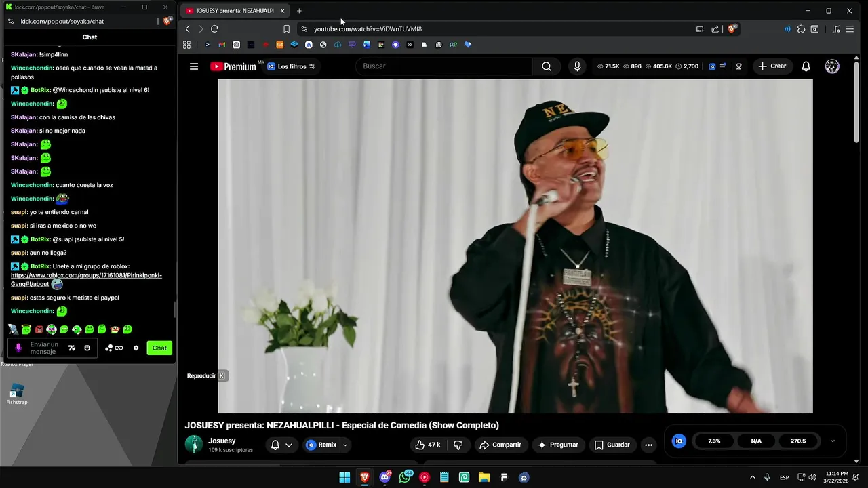Click the Preguntar button under the video
Image resolution: width=868 pixels, height=488 pixels.
[x=558, y=445]
